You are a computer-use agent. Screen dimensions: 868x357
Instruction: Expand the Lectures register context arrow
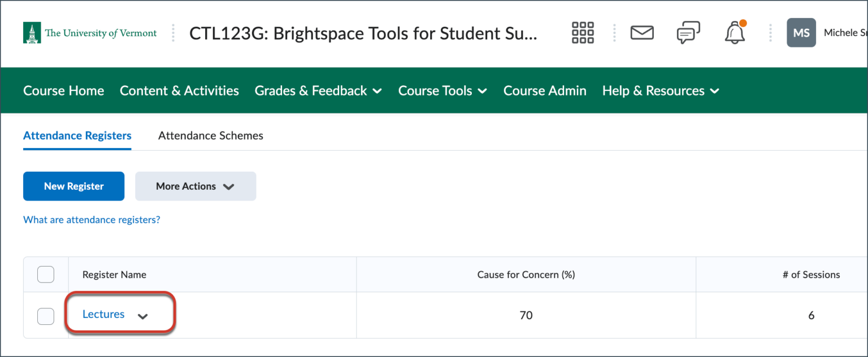(x=144, y=315)
